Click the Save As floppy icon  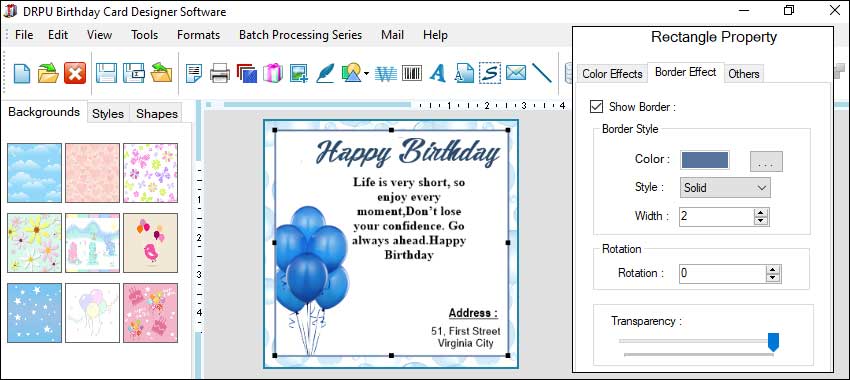pyautogui.click(x=133, y=73)
